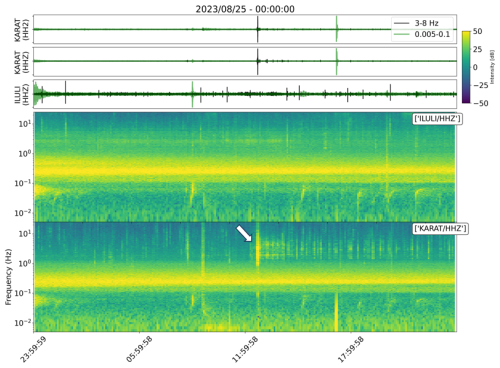Screen dimensions: 500x368
Task: Click the colorbar value 50
Action: coord(477,31)
